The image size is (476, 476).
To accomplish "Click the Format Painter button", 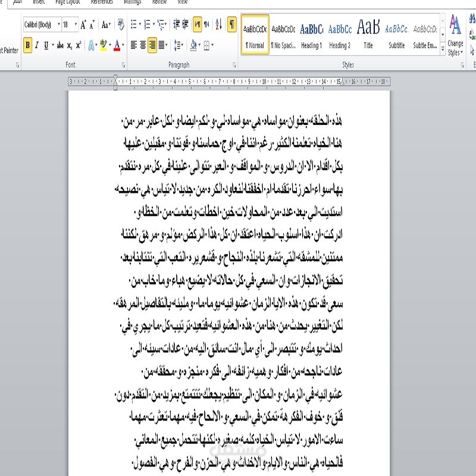I will click(x=9, y=51).
